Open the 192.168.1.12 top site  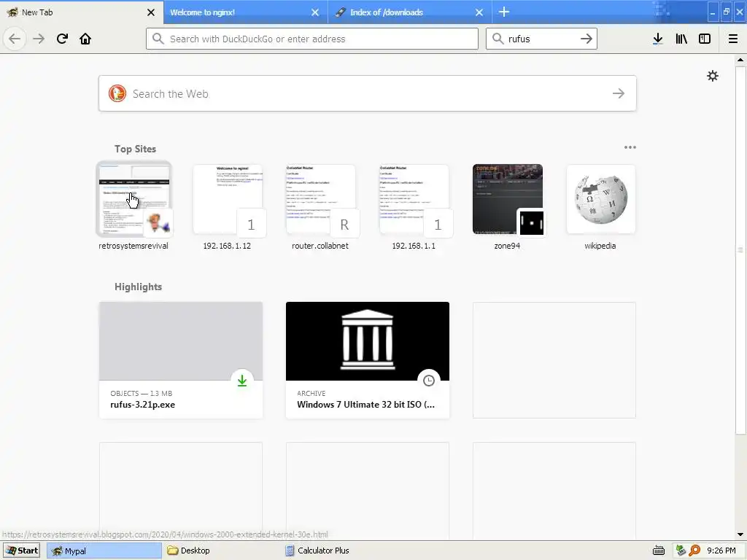coord(228,206)
